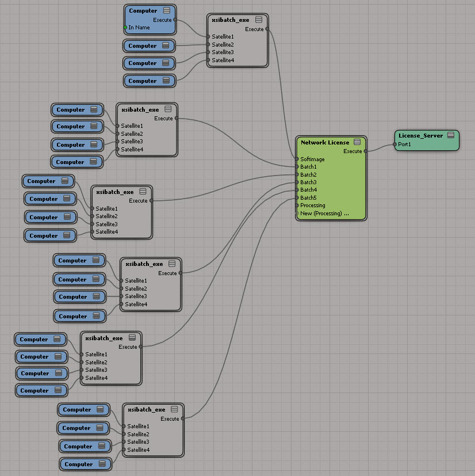Click the Network License node's header icon
This screenshot has width=475, height=476.
pos(357,142)
